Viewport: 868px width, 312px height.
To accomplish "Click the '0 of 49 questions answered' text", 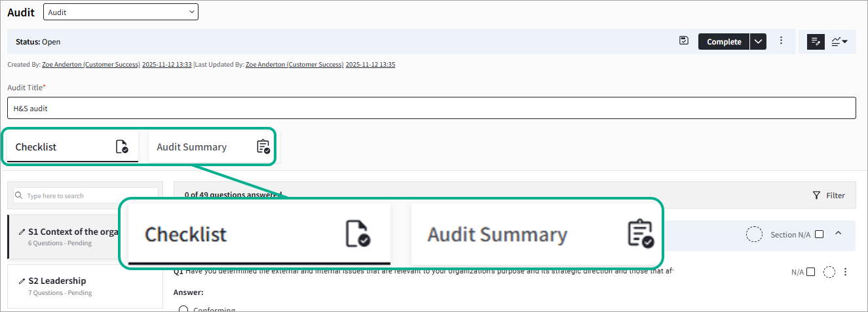I will (x=233, y=194).
